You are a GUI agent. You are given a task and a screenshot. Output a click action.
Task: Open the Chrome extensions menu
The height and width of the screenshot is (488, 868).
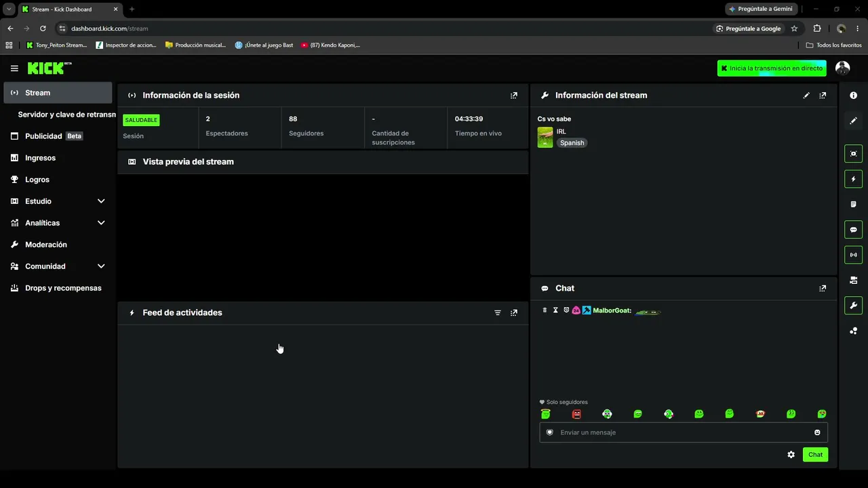point(817,28)
